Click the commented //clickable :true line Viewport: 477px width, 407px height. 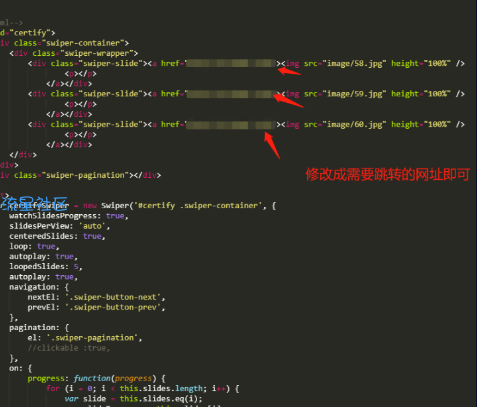(68, 348)
